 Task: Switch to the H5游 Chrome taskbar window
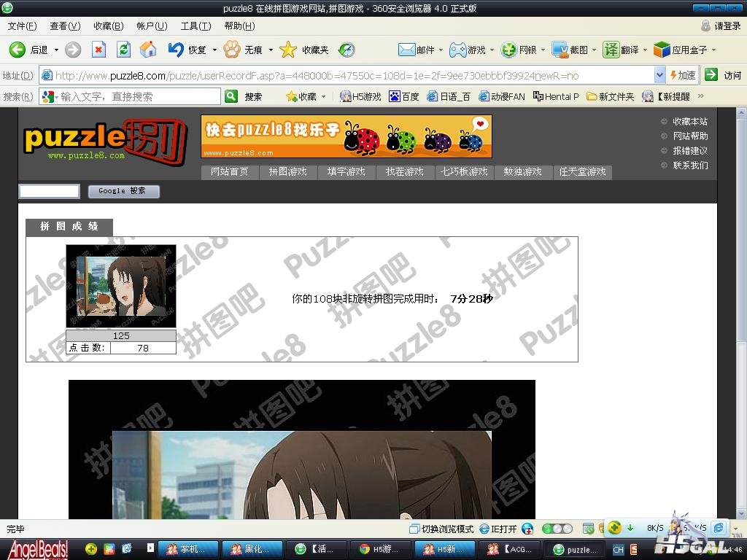(379, 550)
